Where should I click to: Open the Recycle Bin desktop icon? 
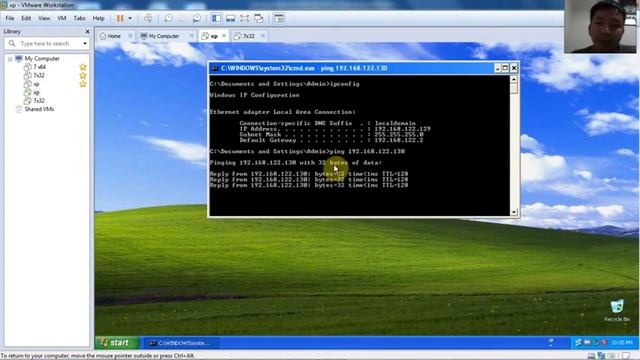click(x=617, y=311)
